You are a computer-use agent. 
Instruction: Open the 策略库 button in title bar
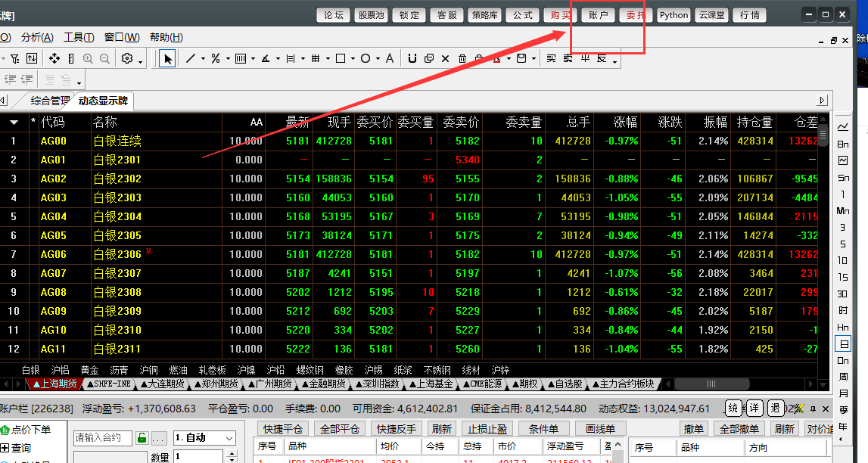[484, 15]
